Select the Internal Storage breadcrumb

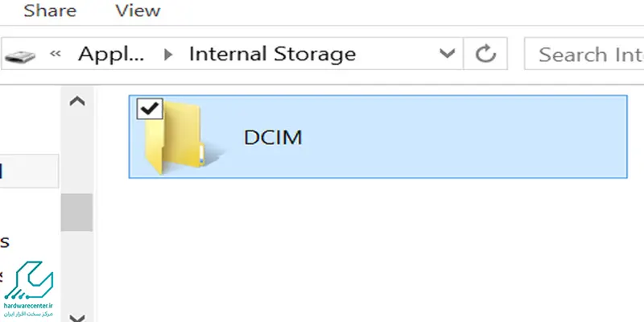272,54
